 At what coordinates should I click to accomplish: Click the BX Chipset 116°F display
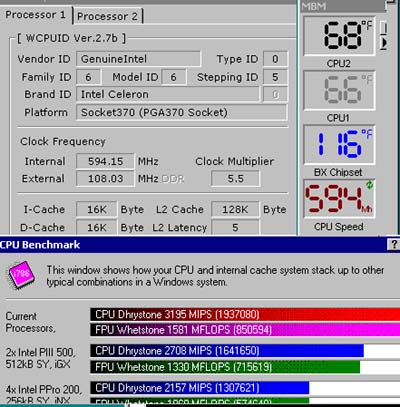click(339, 145)
